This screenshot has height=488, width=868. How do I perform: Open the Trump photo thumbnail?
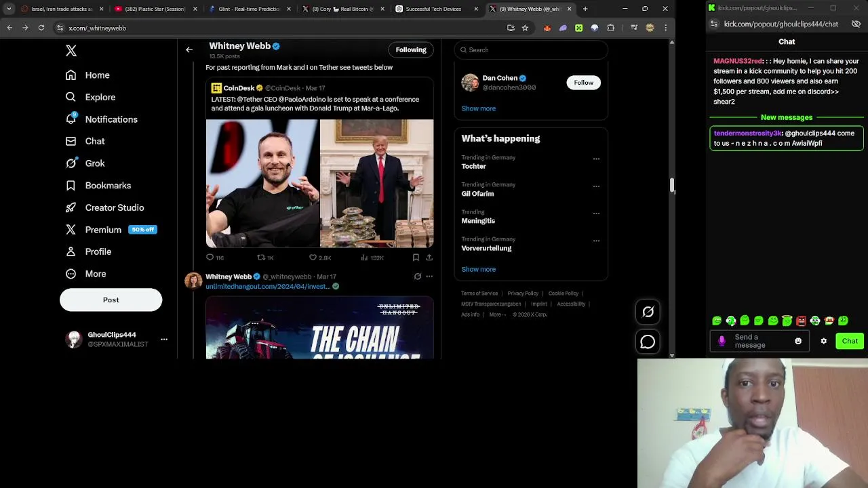click(x=377, y=184)
